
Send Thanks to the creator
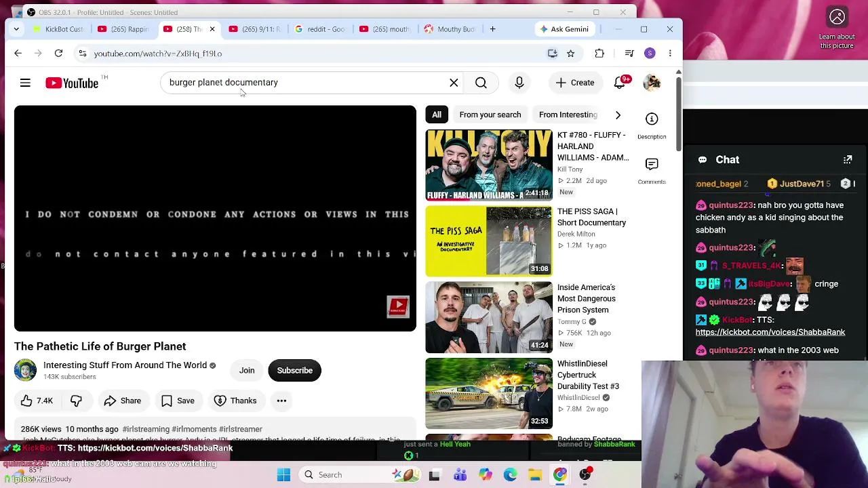click(x=235, y=401)
